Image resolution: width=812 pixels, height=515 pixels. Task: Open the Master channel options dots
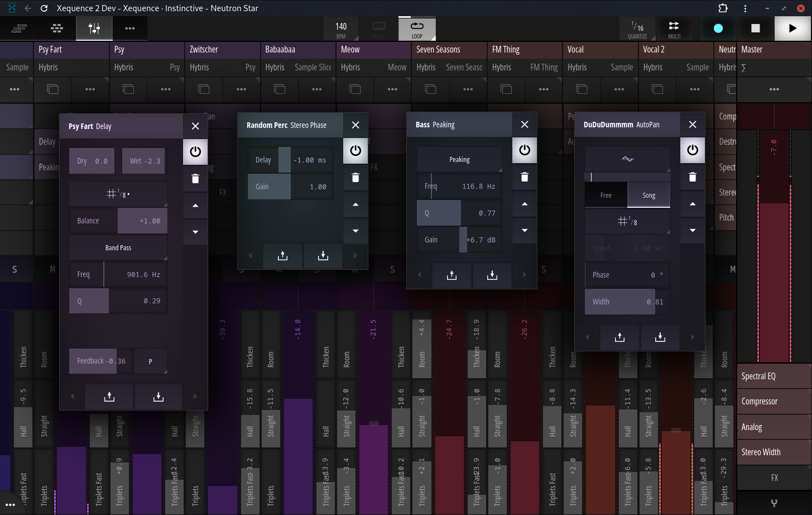(x=774, y=89)
